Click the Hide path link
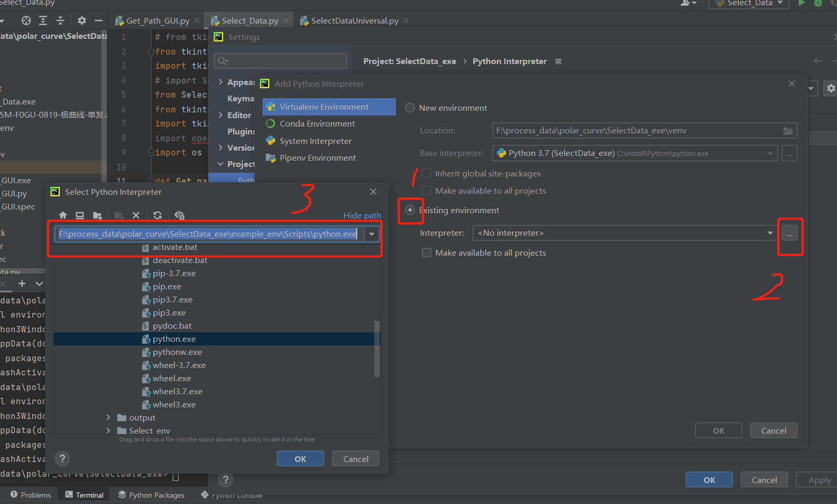 pyautogui.click(x=362, y=216)
